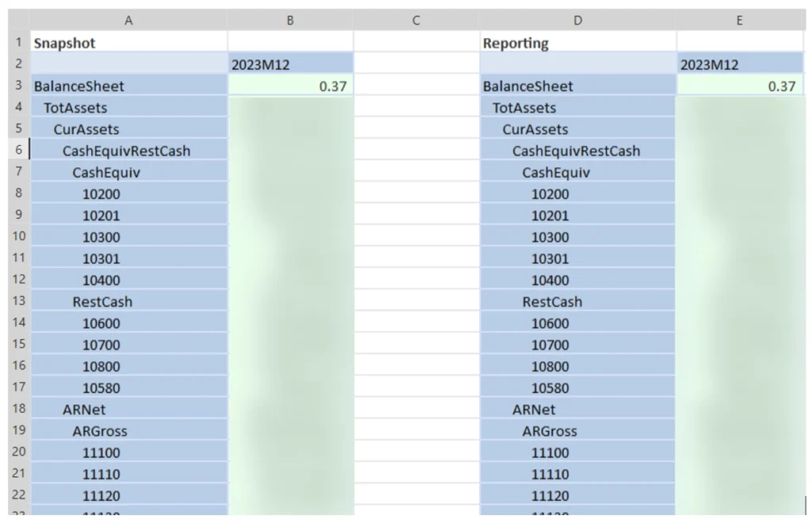The width and height of the screenshot is (812, 523).
Task: Click account 11110 in column D
Action: point(550,475)
